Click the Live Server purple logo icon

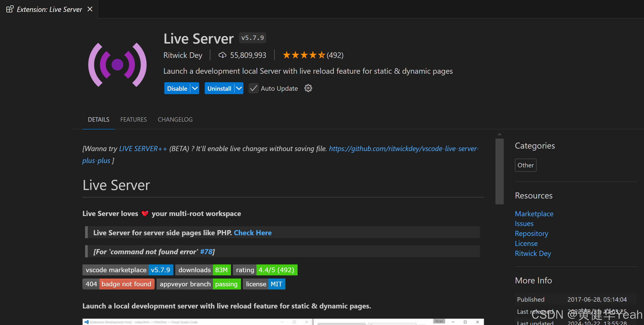tap(117, 65)
